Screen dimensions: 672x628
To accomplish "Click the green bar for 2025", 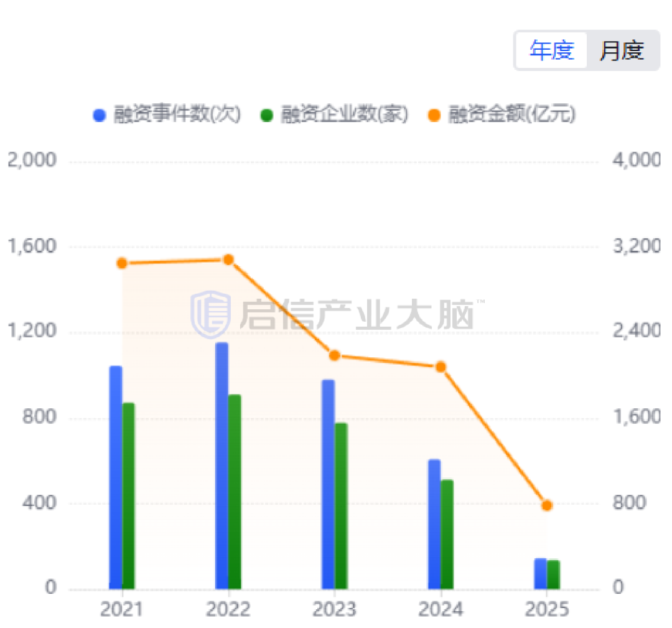I will pyautogui.click(x=553, y=575).
